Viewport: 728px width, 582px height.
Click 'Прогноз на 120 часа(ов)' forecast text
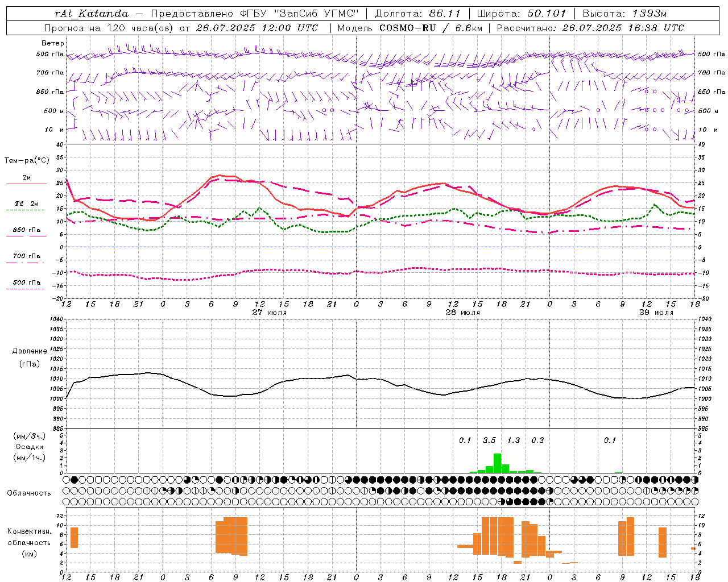109,28
